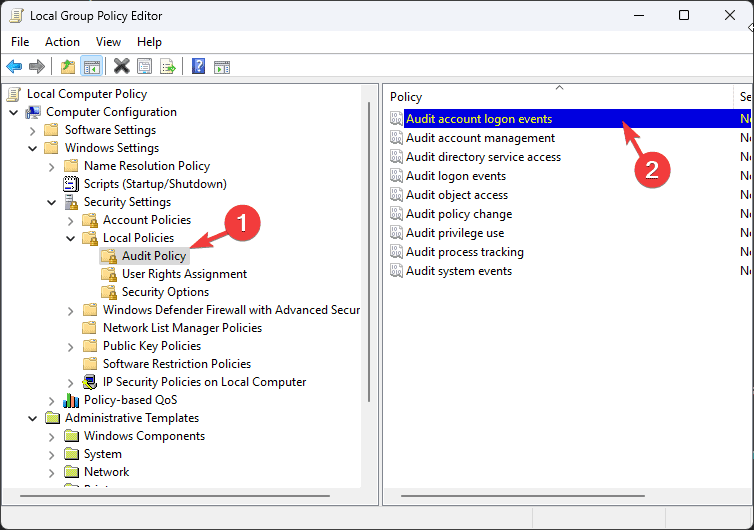
Task: Open the View menu
Action: pos(108,42)
